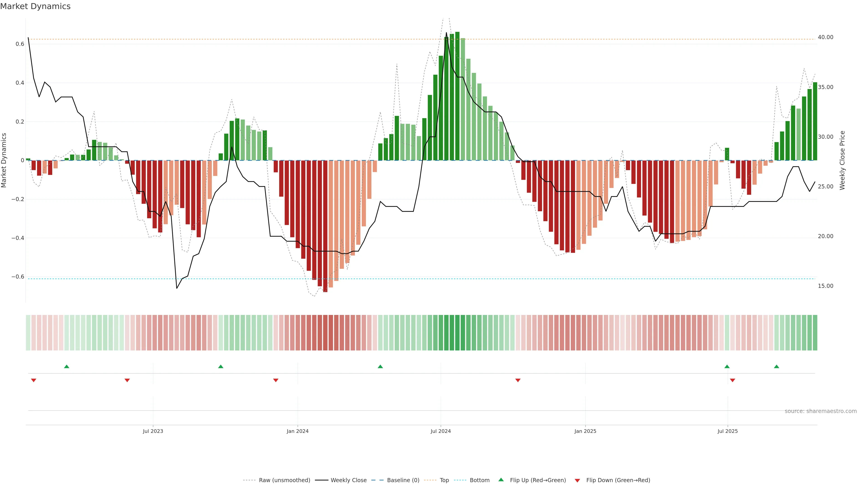
Task: Toggle the Raw (unsmoothed) legend entry
Action: point(284,480)
